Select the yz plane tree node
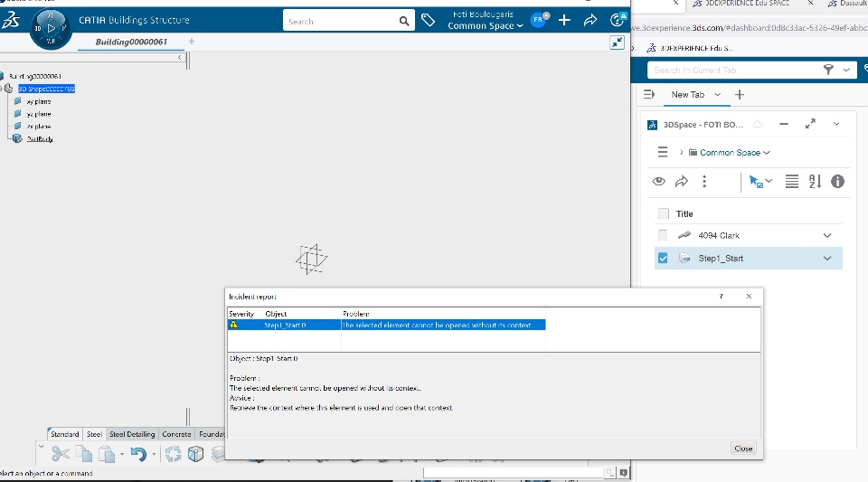Screen dimensions: 868x482 point(39,114)
